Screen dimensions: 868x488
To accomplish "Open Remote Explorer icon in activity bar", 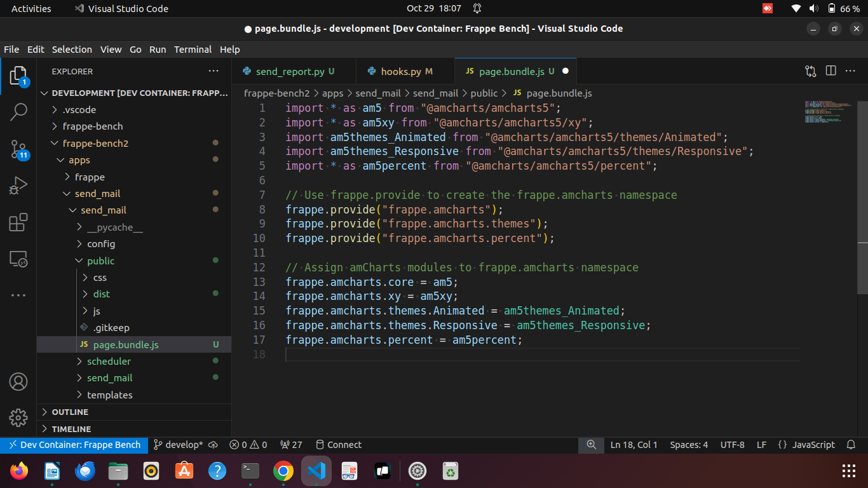I will tap(18, 259).
